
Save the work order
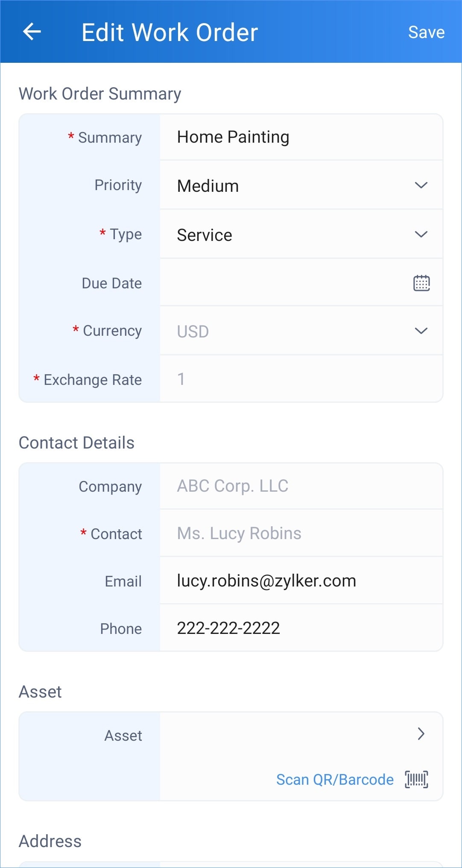click(426, 32)
